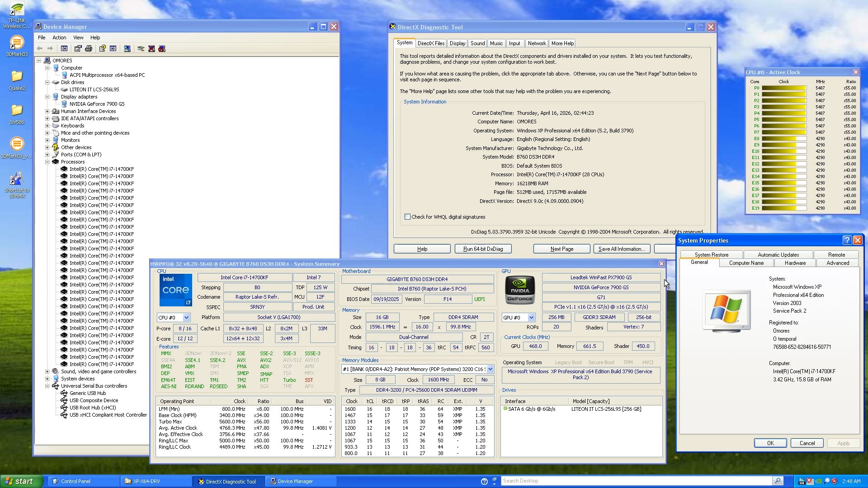Click Save All Information button
The width and height of the screenshot is (868, 488).
click(x=622, y=249)
